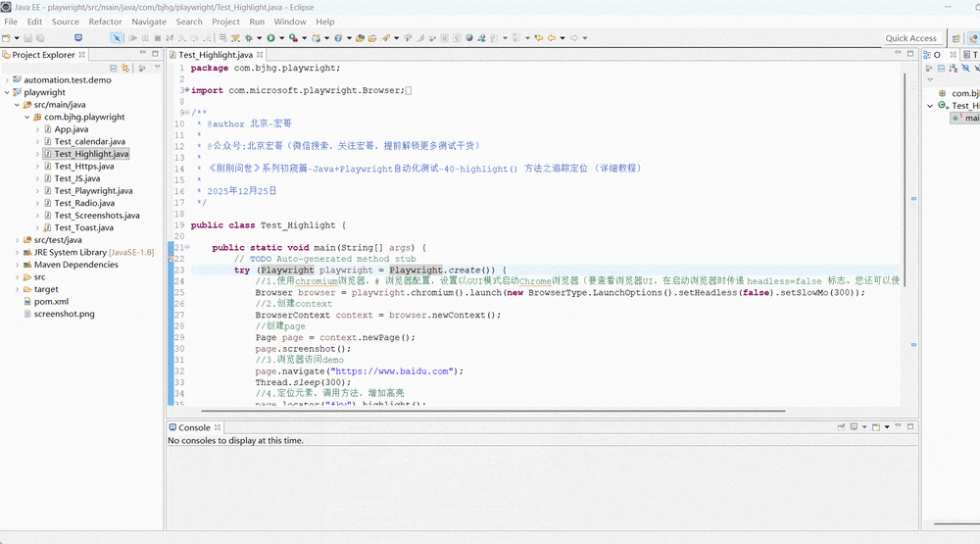Click the Debug bug toolbar icon
This screenshot has width=980, height=544.
[x=249, y=38]
